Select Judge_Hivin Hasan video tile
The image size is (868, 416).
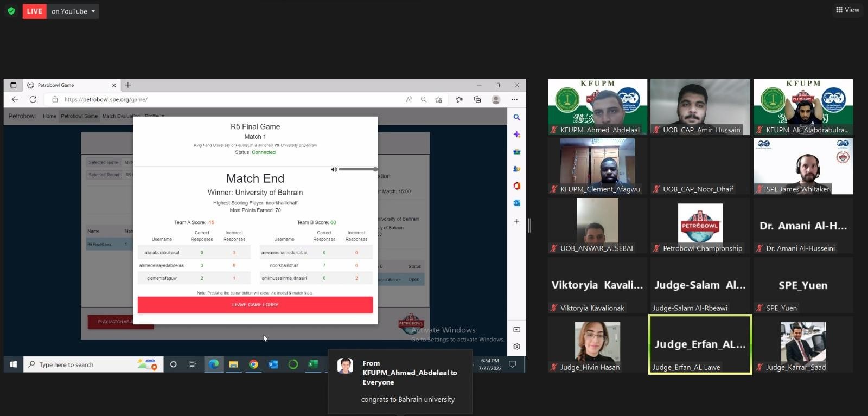pyautogui.click(x=597, y=344)
